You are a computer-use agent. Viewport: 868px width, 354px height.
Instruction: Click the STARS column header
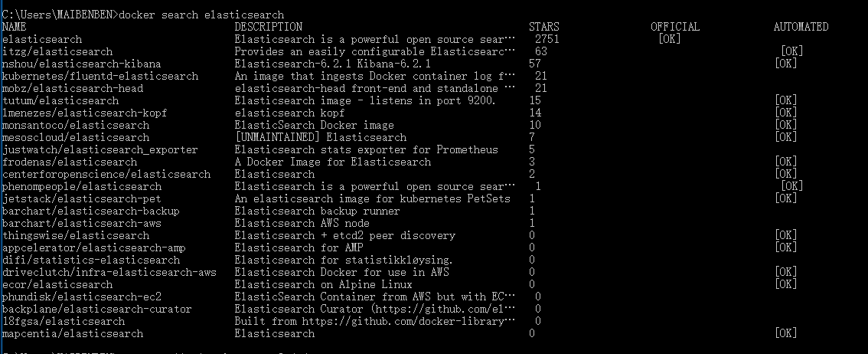pos(544,27)
